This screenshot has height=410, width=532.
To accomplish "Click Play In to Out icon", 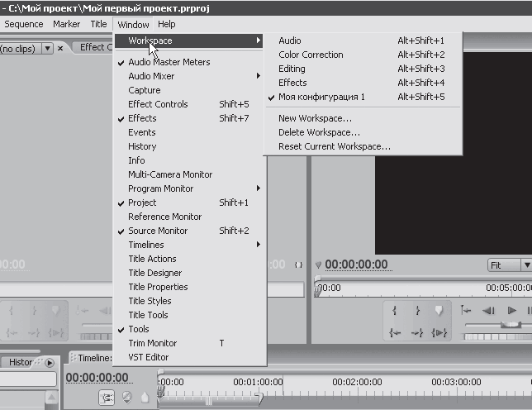I will click(x=441, y=332).
